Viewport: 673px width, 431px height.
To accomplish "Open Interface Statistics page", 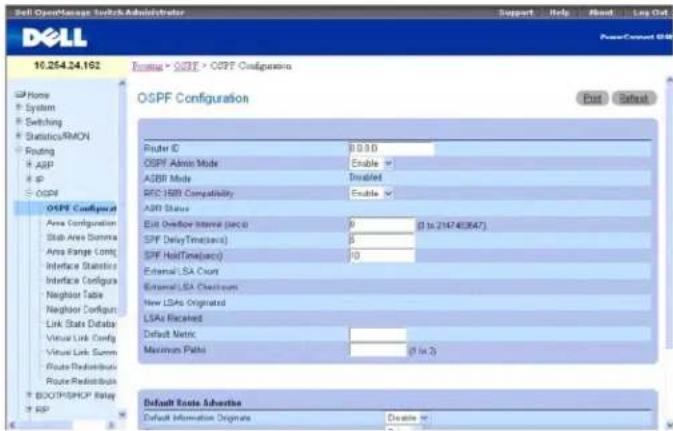I will [81, 266].
